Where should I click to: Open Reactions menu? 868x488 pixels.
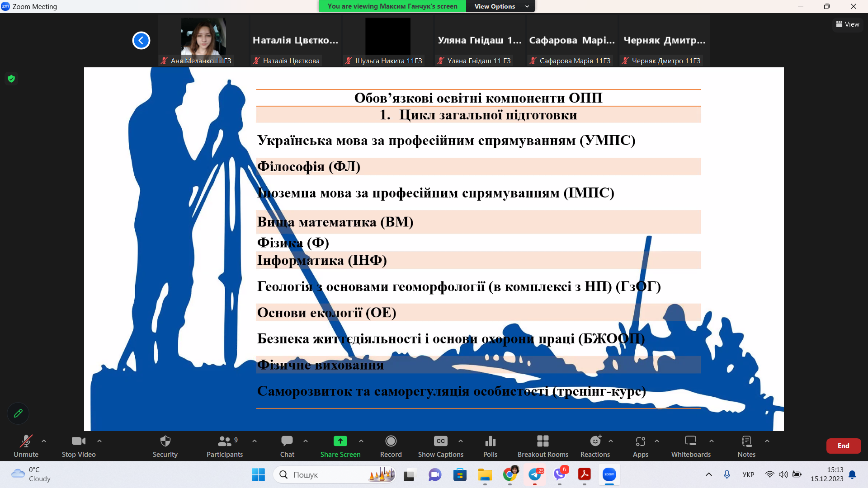595,446
